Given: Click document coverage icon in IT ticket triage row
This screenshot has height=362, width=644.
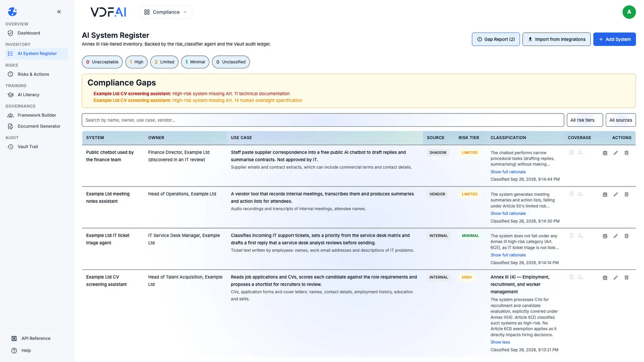Looking at the screenshot, I should pyautogui.click(x=571, y=236).
